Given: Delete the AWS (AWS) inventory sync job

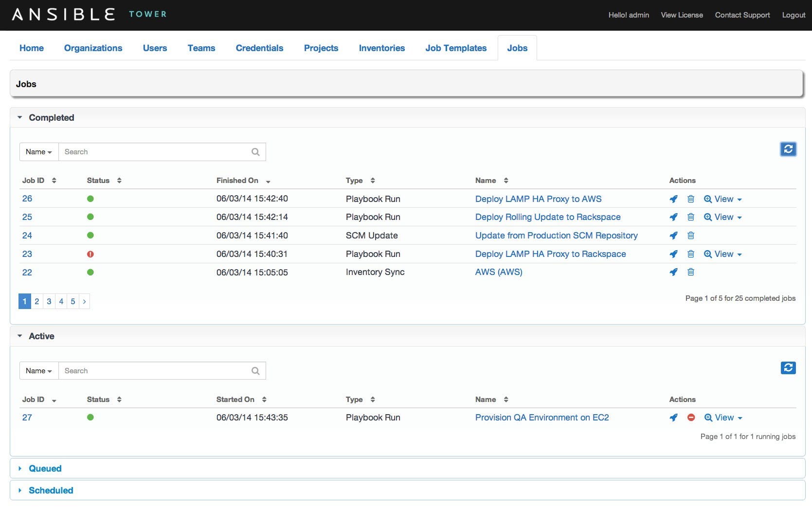Looking at the screenshot, I should 690,272.
